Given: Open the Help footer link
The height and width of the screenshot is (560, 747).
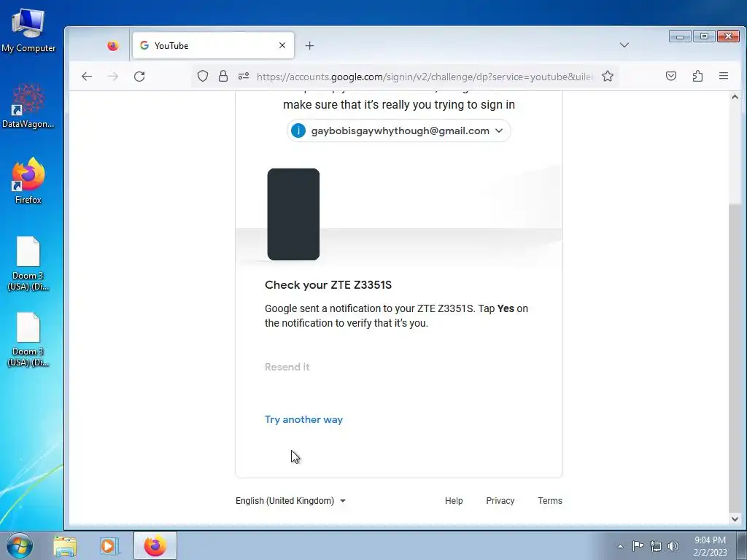Looking at the screenshot, I should coord(454,500).
